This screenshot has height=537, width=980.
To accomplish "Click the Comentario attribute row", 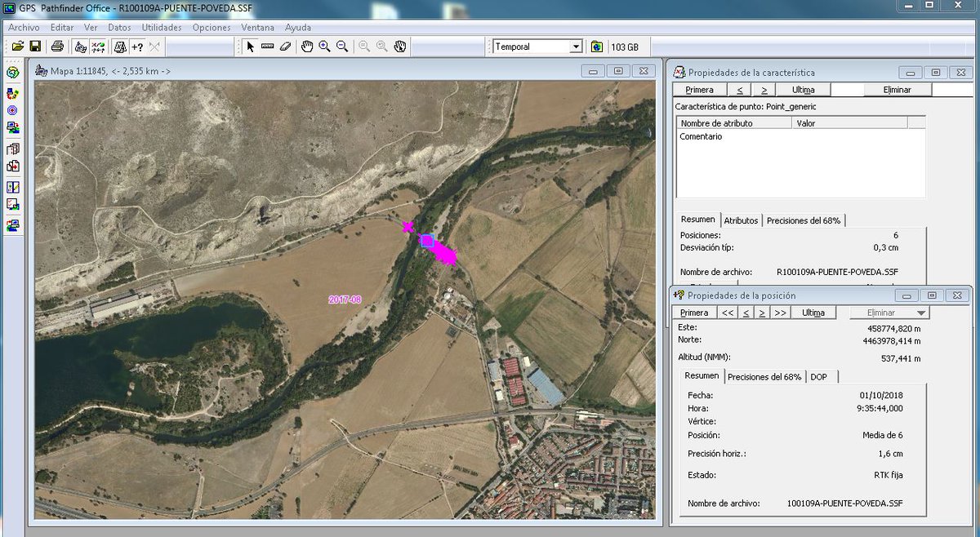I will 800,137.
